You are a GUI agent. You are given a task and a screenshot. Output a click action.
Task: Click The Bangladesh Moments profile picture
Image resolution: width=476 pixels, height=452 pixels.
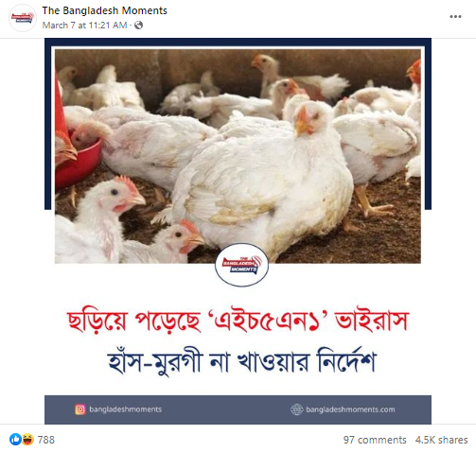[x=23, y=18]
